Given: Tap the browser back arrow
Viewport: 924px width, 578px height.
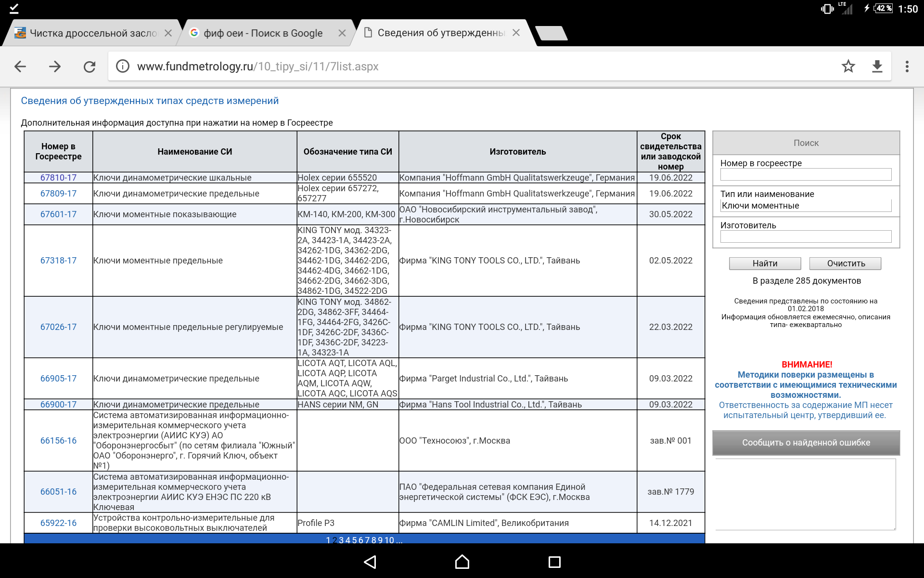Looking at the screenshot, I should (x=20, y=66).
